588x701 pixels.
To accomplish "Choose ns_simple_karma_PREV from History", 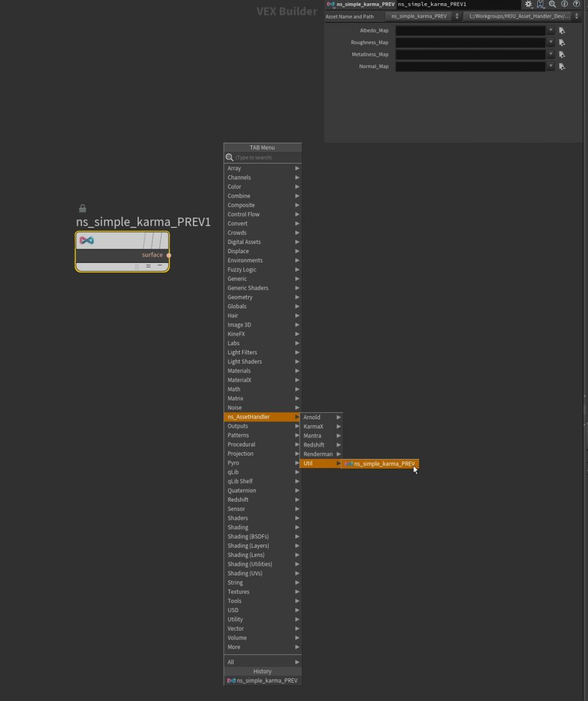I will click(266, 680).
